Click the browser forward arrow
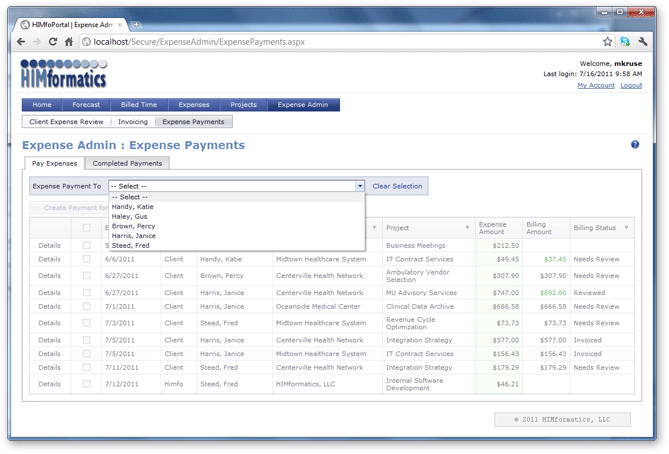 38,42
